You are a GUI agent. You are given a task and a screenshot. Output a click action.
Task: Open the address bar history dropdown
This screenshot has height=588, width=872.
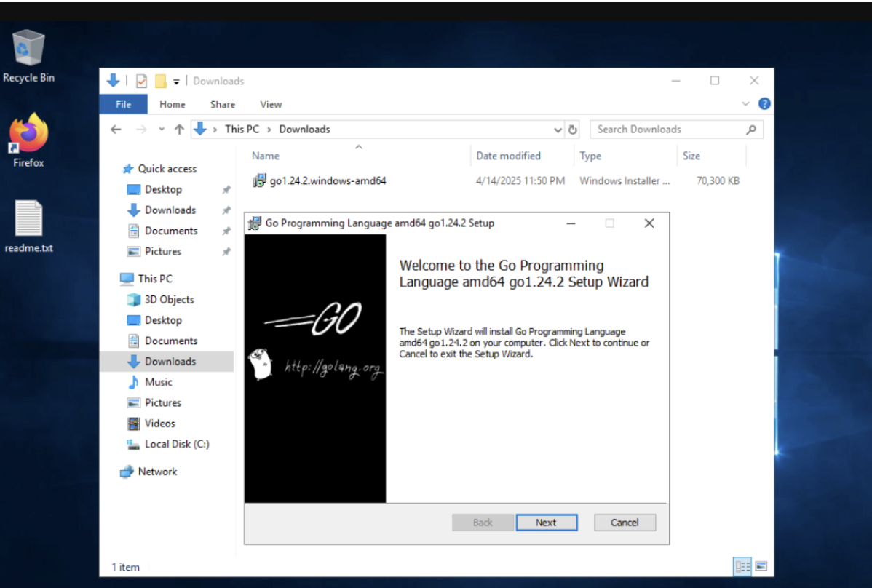[x=558, y=130]
